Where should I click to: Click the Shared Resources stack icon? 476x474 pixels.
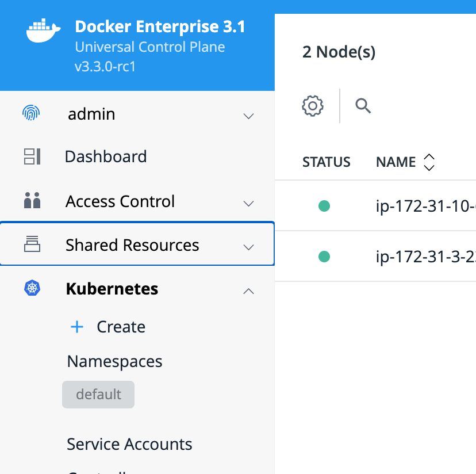point(32,244)
